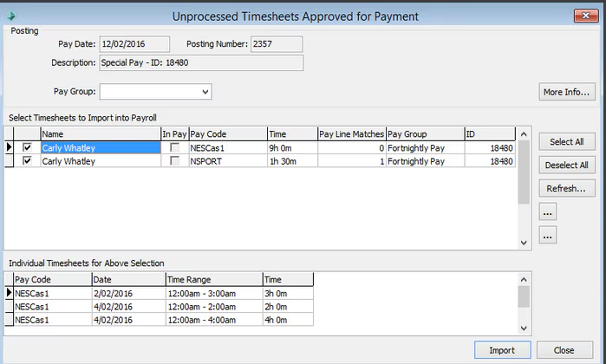This screenshot has width=606, height=364.
Task: Click the Posting Number field
Action: click(x=277, y=44)
